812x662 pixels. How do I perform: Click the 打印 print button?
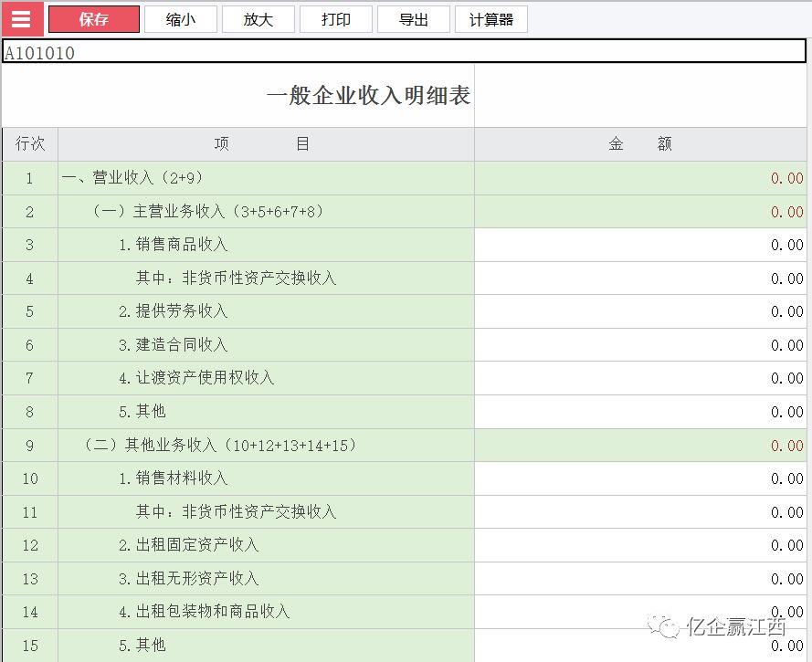[x=336, y=19]
